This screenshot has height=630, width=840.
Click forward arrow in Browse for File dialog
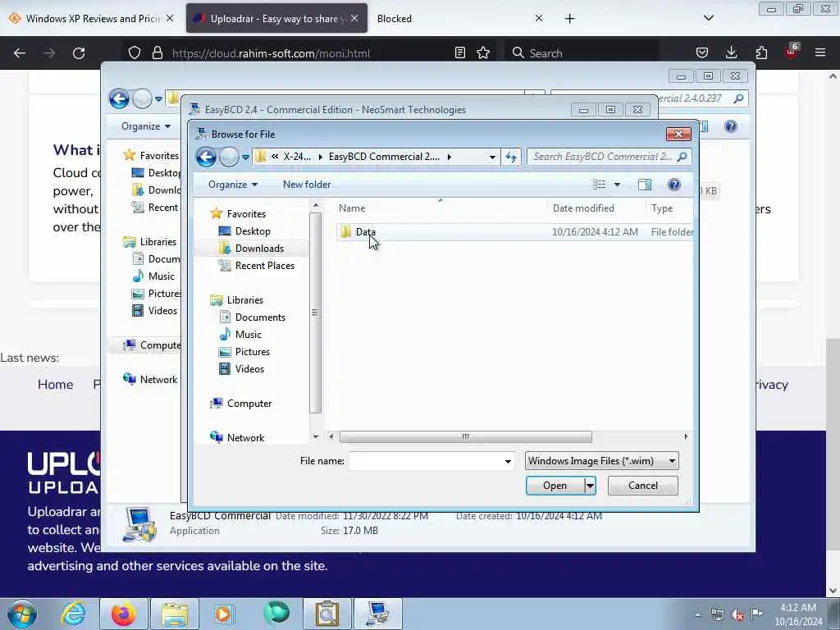point(229,157)
